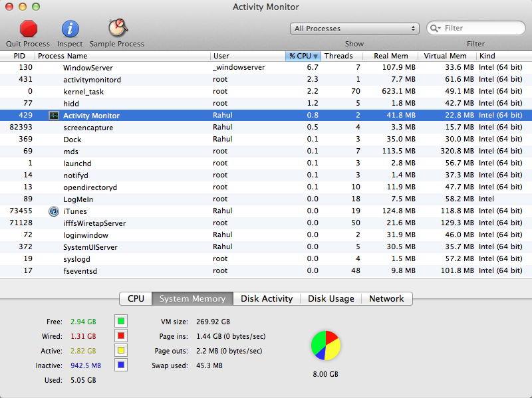
Task: Toggle the % CPU sort arrow
Action: coord(315,56)
